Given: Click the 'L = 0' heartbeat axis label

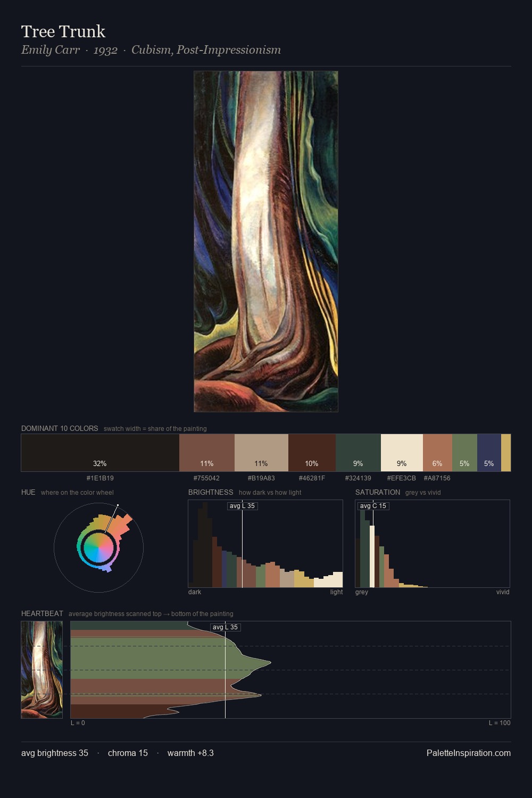Looking at the screenshot, I should pyautogui.click(x=78, y=723).
